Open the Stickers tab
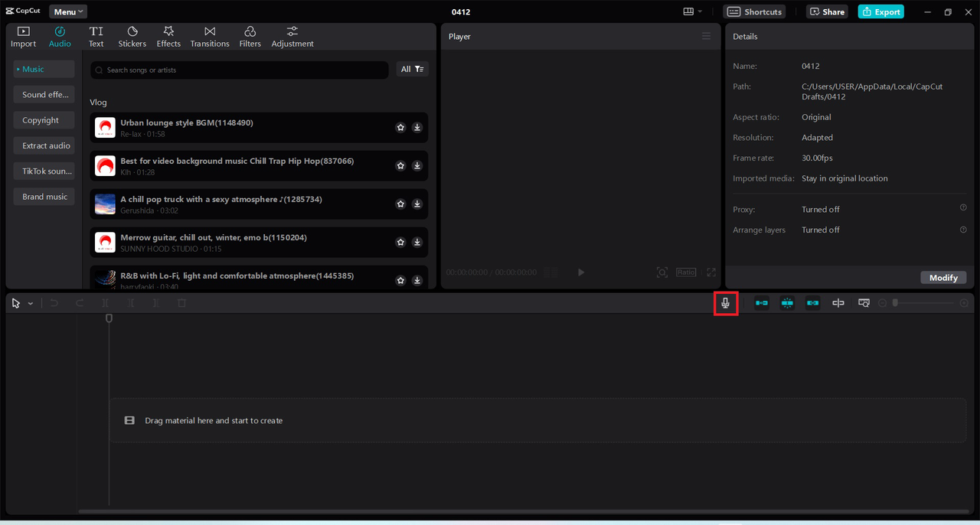The width and height of the screenshot is (980, 525). coord(132,37)
